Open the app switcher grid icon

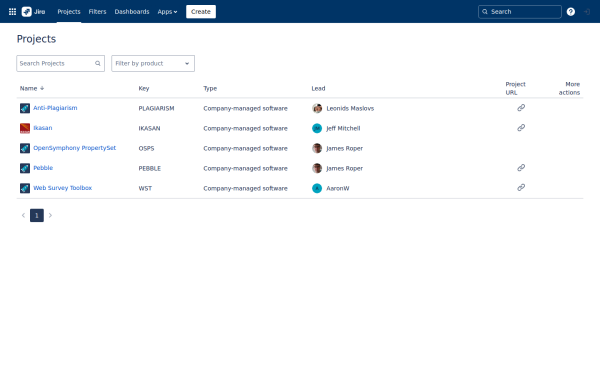coord(12,11)
